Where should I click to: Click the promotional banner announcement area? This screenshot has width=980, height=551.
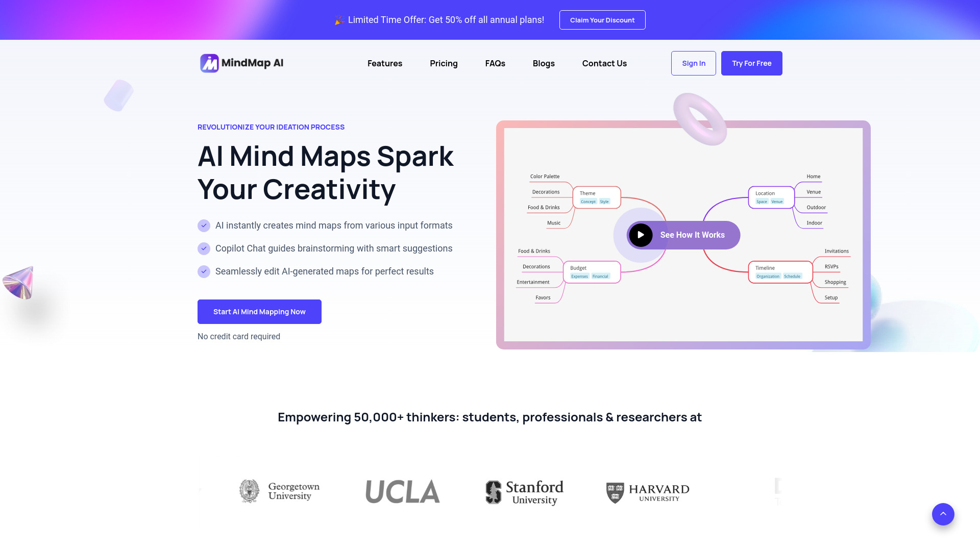[x=490, y=20]
